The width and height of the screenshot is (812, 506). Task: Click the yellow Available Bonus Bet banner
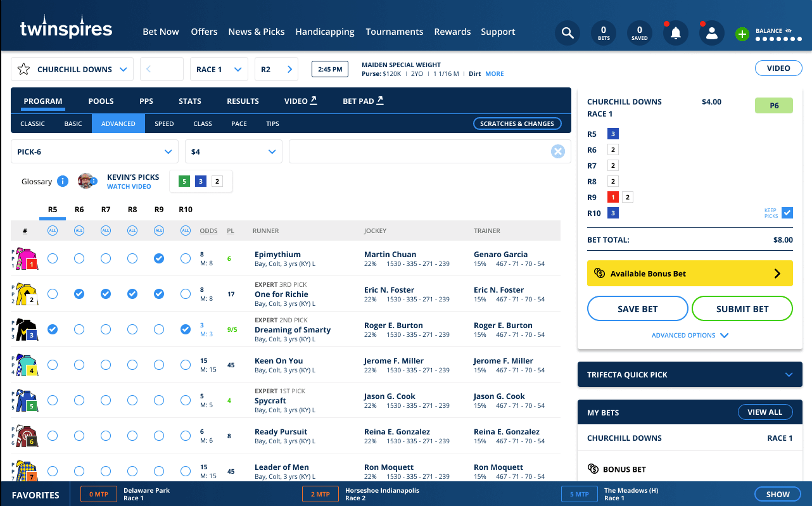(690, 274)
